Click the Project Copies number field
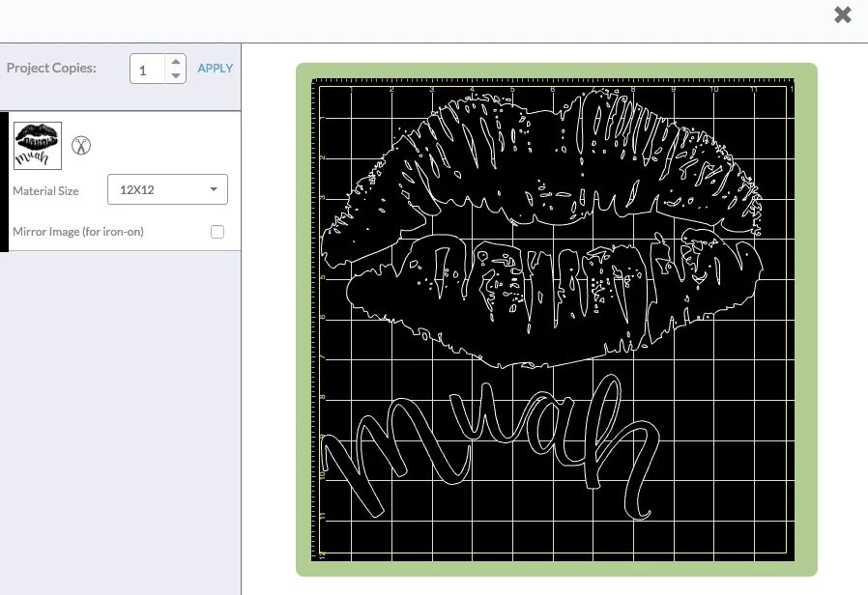This screenshot has width=868, height=595. coord(147,70)
